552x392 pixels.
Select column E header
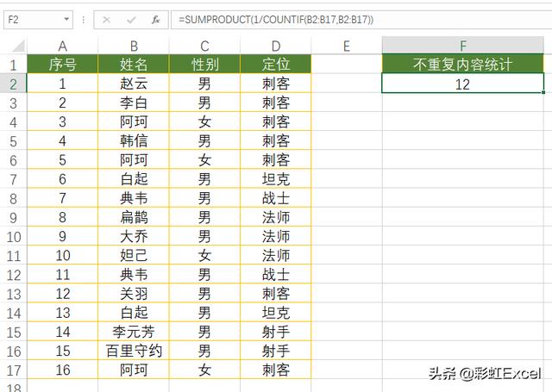(347, 46)
